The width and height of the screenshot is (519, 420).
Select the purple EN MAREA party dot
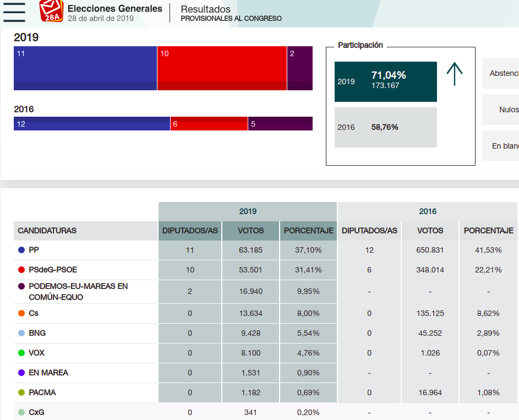click(20, 373)
